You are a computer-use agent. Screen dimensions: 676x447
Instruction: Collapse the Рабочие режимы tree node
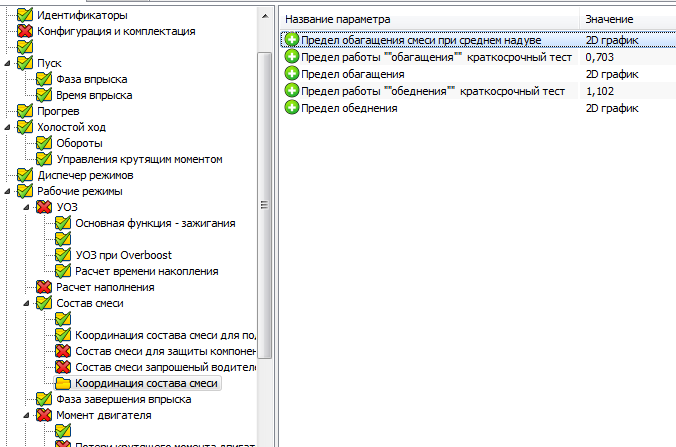click(x=9, y=191)
